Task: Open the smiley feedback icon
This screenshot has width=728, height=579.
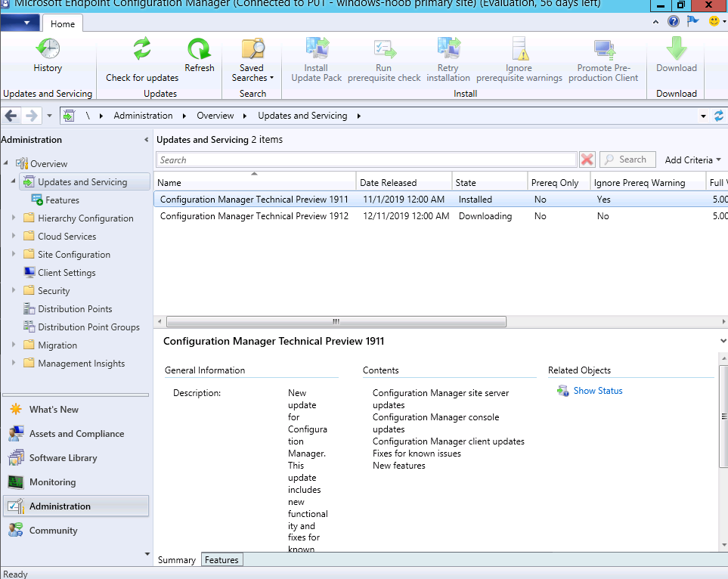Action: (714, 21)
